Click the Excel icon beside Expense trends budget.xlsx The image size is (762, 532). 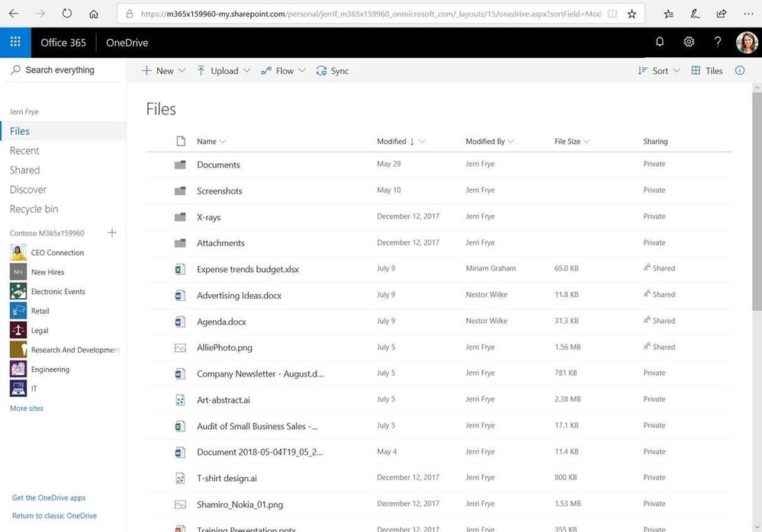pyautogui.click(x=180, y=268)
